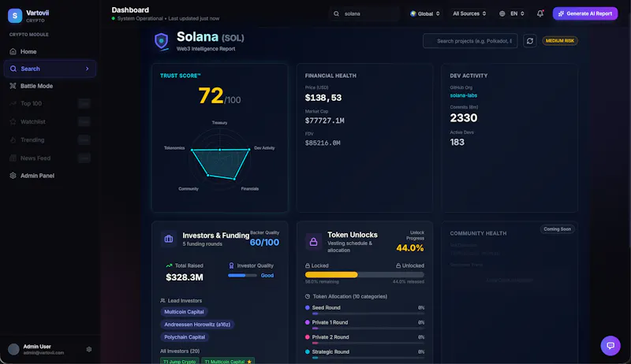Open settings gear next to Admin User
631x364 pixels.
[x=89, y=350]
